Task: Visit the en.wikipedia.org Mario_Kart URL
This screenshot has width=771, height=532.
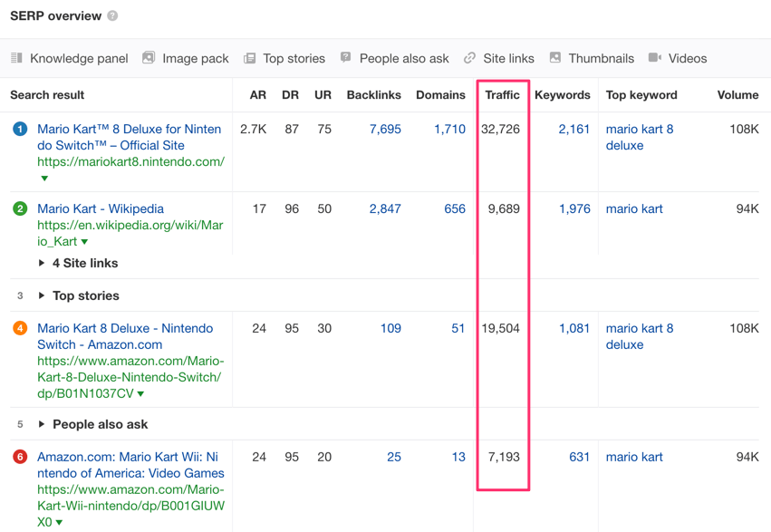Action: (x=130, y=233)
